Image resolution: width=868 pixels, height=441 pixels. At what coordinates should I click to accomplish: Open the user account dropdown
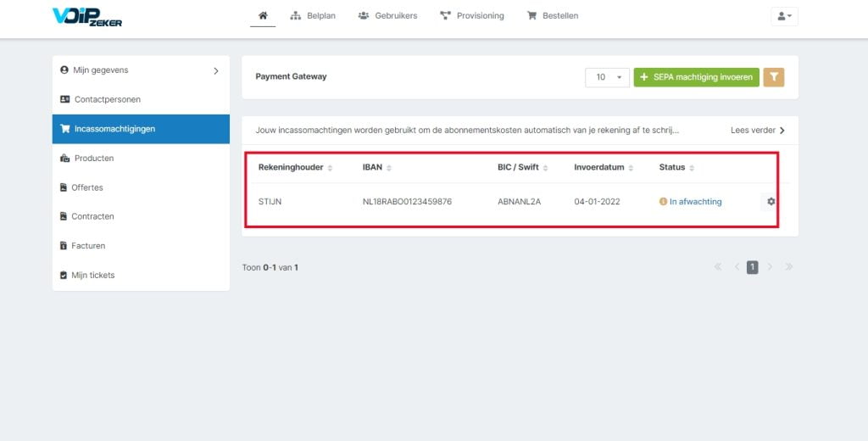tap(784, 16)
